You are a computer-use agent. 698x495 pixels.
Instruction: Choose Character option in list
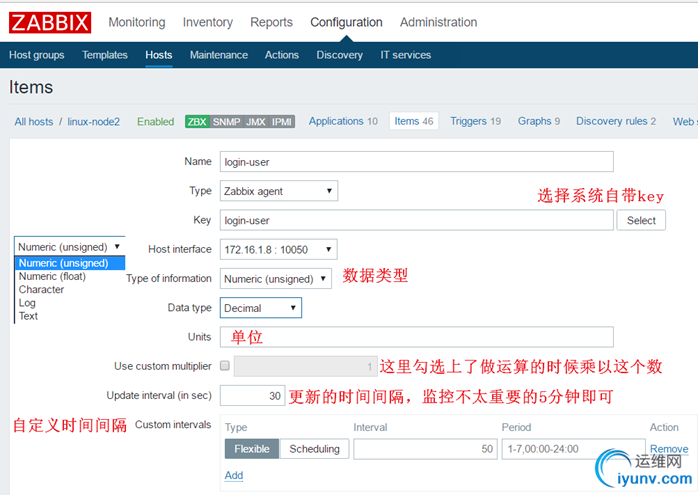pyautogui.click(x=41, y=289)
